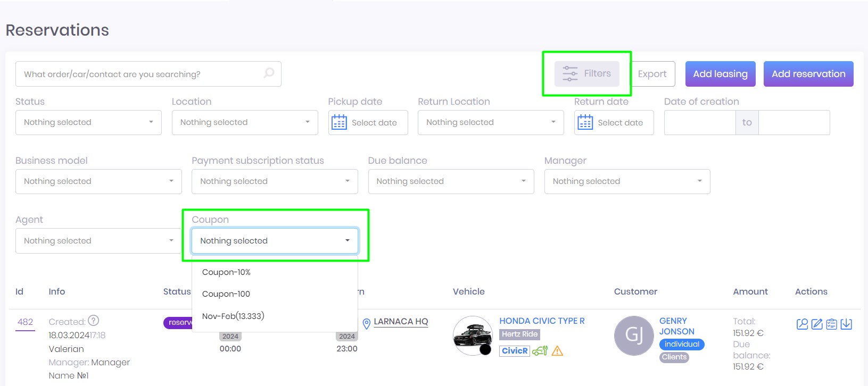Click the orange warning triangle icon
Image resolution: width=868 pixels, height=386 pixels.
(557, 351)
